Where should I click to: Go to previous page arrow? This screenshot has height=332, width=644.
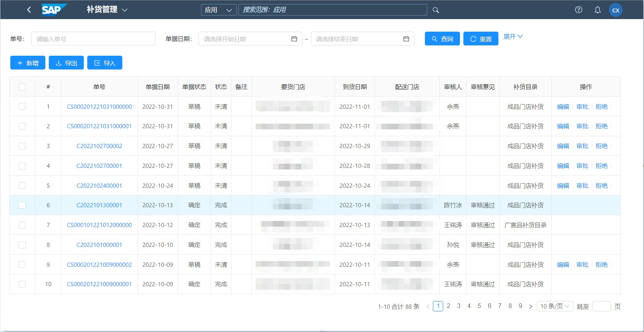pos(428,306)
